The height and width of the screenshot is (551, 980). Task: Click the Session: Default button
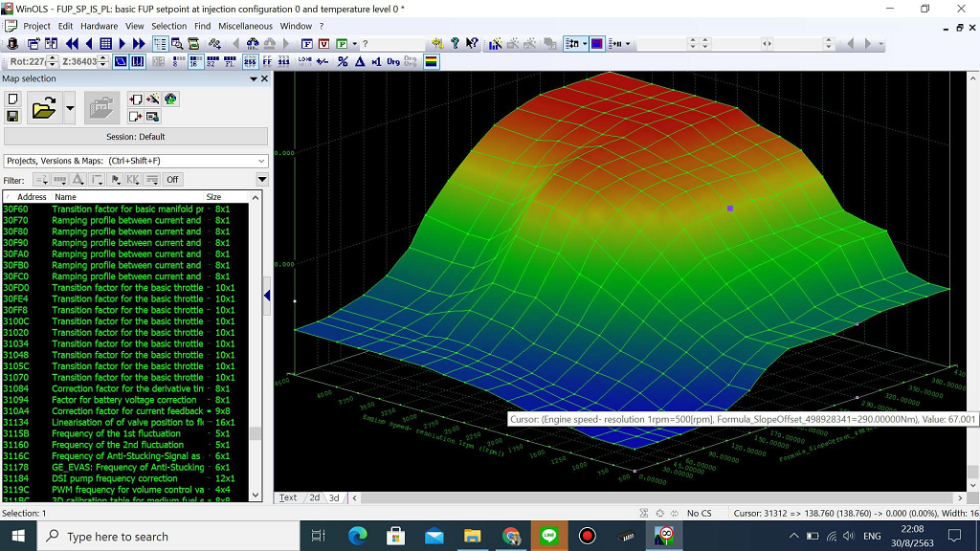pyautogui.click(x=136, y=137)
